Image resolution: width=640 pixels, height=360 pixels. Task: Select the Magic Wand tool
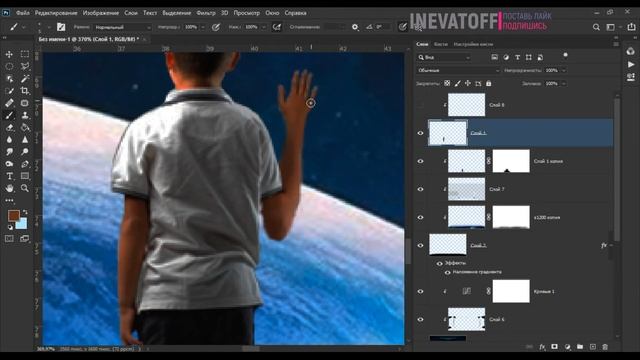pos(24,78)
